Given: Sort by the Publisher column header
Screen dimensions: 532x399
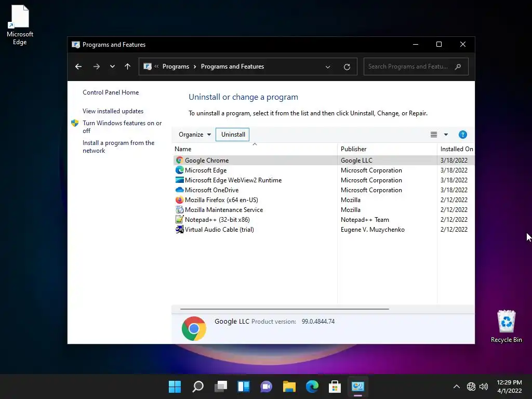Looking at the screenshot, I should pyautogui.click(x=387, y=149).
